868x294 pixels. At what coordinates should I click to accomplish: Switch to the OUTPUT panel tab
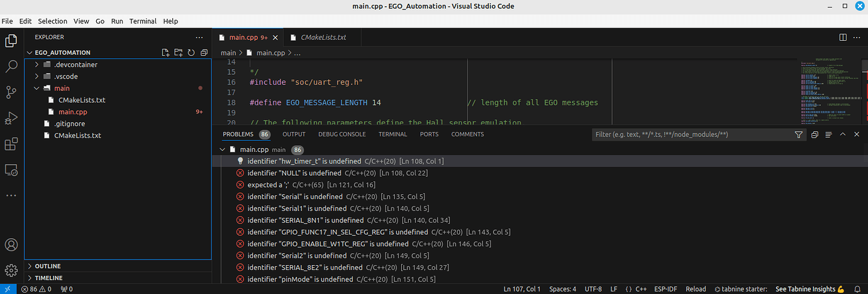click(294, 134)
